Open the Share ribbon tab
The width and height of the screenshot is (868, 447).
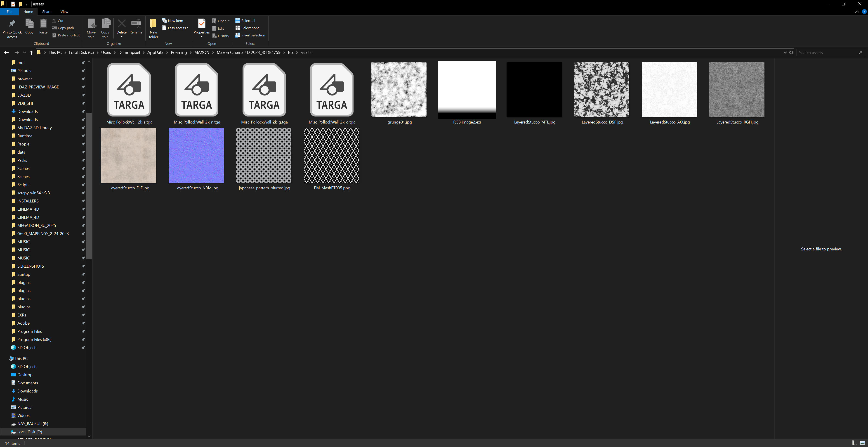[x=47, y=12]
